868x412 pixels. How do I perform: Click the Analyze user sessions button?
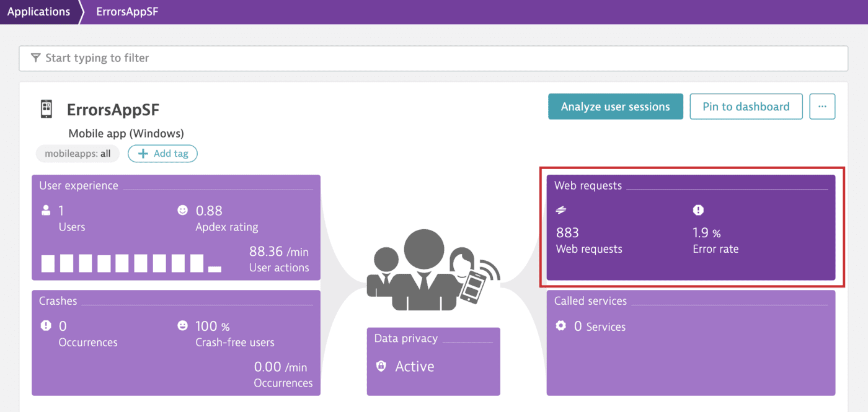(615, 106)
